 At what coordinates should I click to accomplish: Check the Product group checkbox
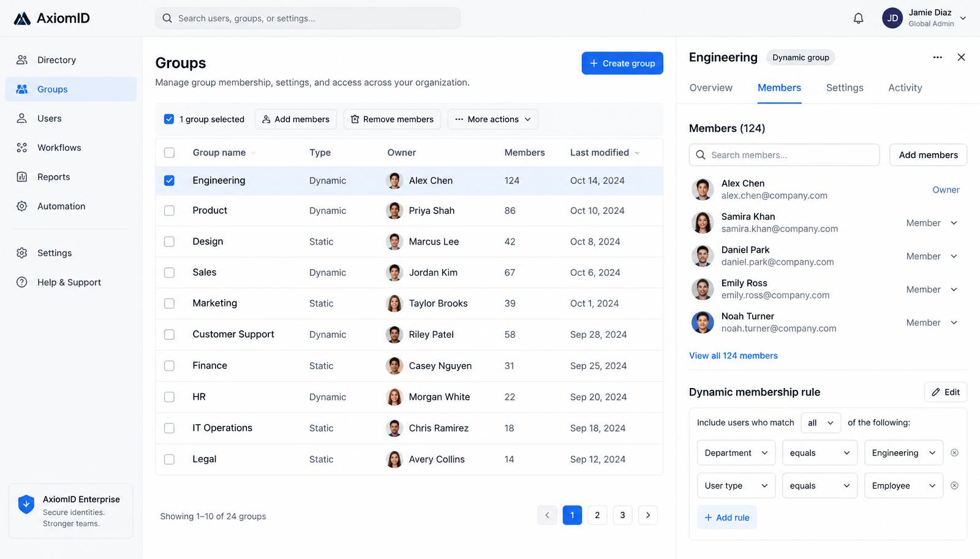pos(170,211)
